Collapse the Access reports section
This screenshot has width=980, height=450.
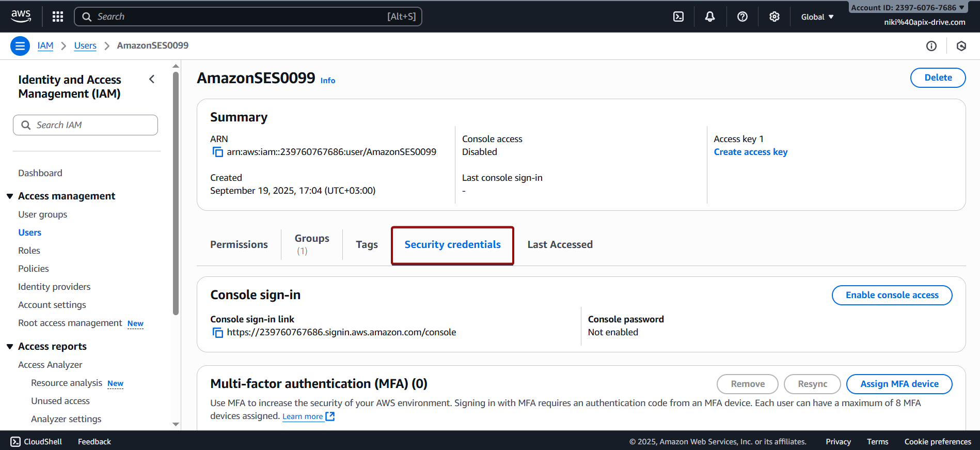click(10, 347)
